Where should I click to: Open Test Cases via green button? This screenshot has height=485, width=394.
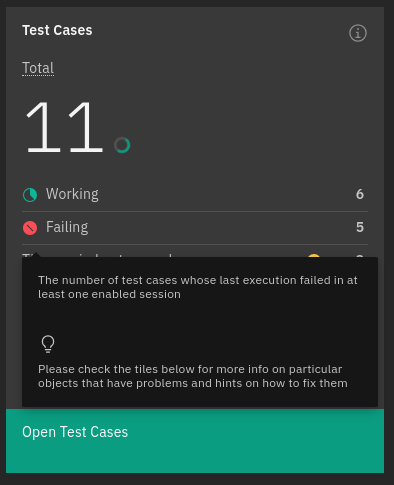coord(195,441)
